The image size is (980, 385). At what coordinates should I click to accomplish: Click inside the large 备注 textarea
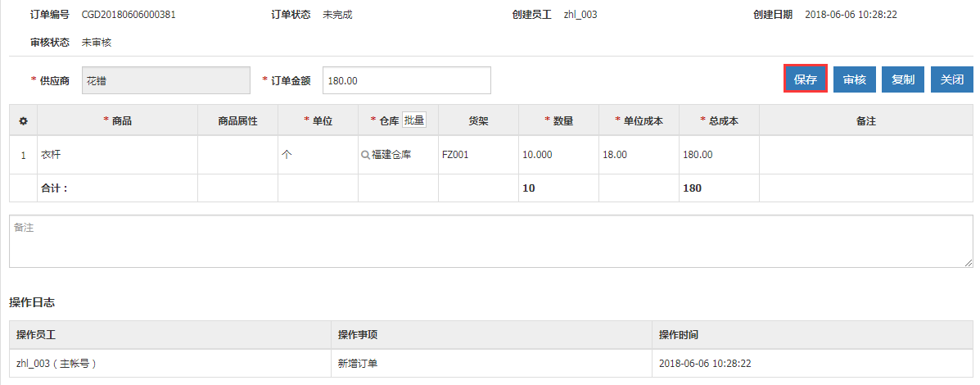(490, 242)
